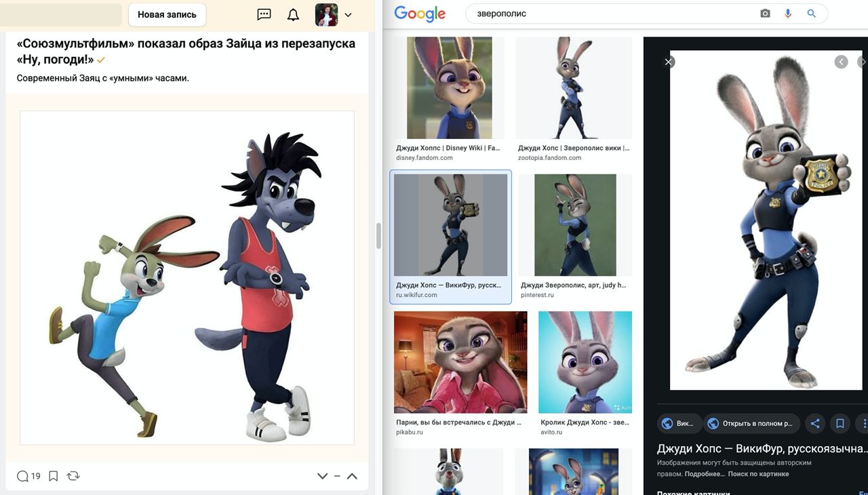Viewport: 868px width, 495px height.
Task: Open the Джуди Хопс — ВикиФур title link
Action: pyautogui.click(x=762, y=448)
